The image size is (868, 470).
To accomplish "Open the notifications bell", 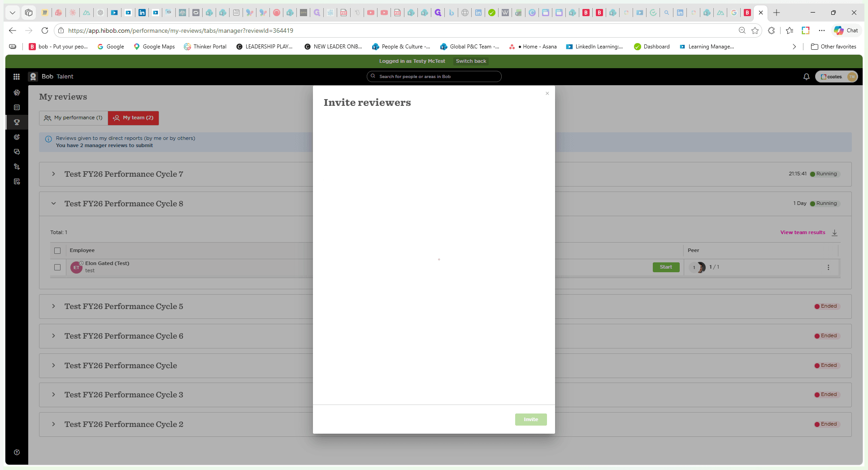I will 806,77.
